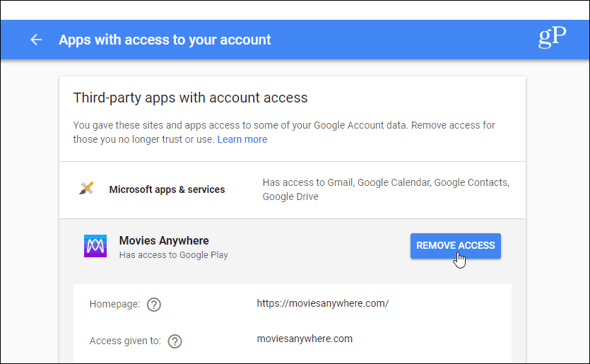Screen dimensions: 590x364
Task: Click the gP logo in the header
Action: (552, 37)
